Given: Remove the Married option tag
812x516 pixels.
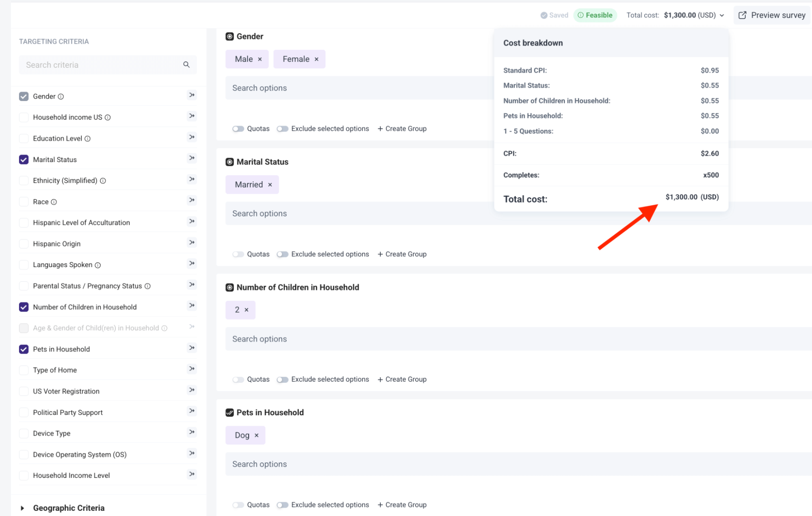Looking at the screenshot, I should tap(270, 185).
